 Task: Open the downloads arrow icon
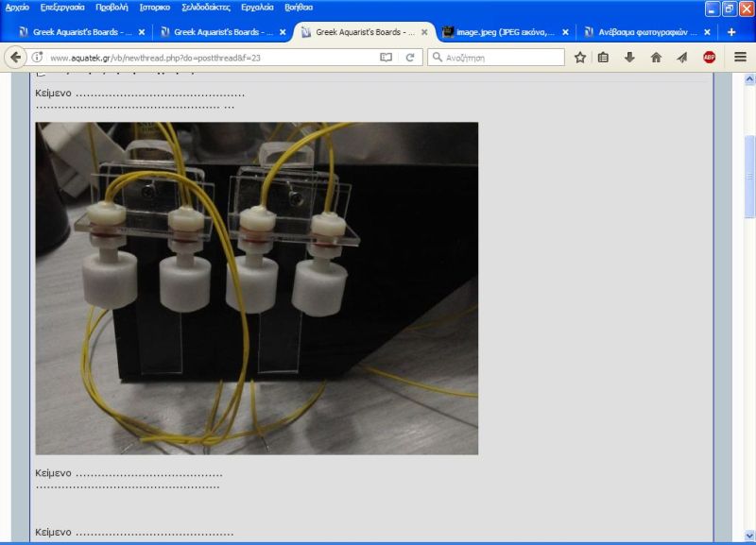629,58
